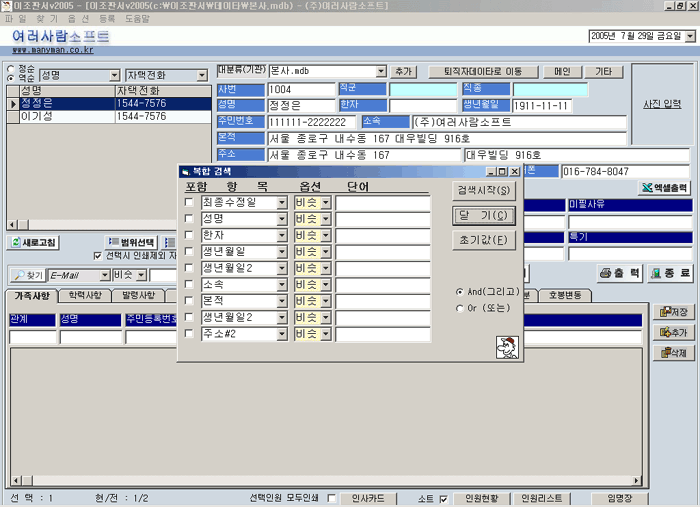Open the 옵션 menu in menu bar
The image size is (700, 507).
pos(73,19)
